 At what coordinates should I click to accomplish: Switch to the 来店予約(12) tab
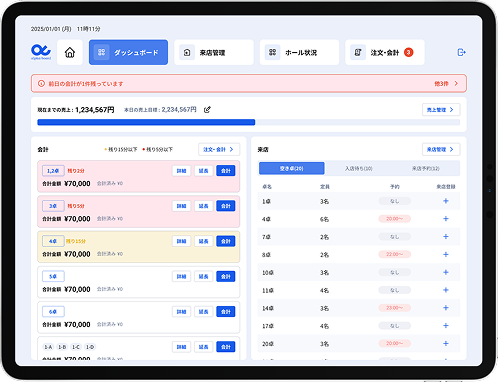(x=426, y=169)
